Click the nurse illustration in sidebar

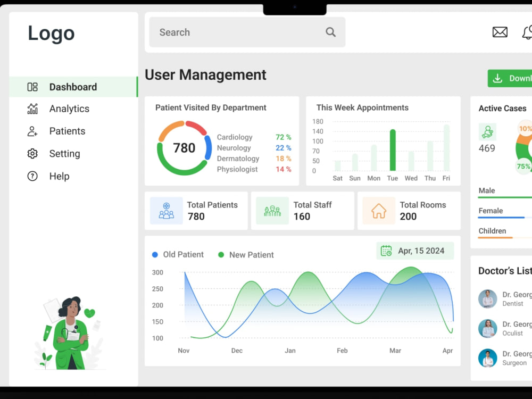coord(70,333)
